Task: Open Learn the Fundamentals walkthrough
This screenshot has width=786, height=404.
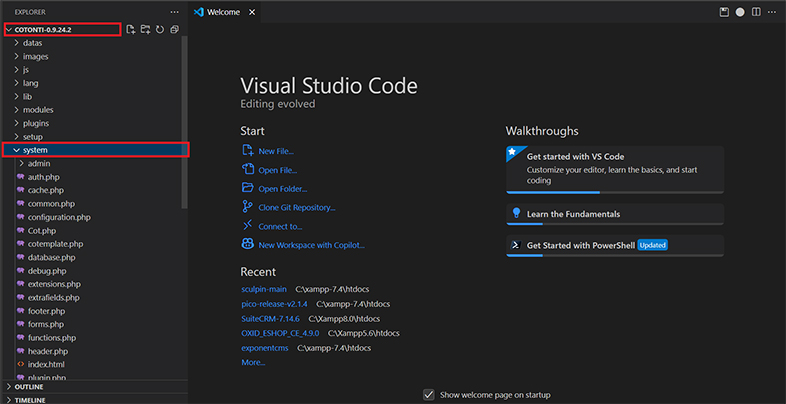Action: point(615,214)
